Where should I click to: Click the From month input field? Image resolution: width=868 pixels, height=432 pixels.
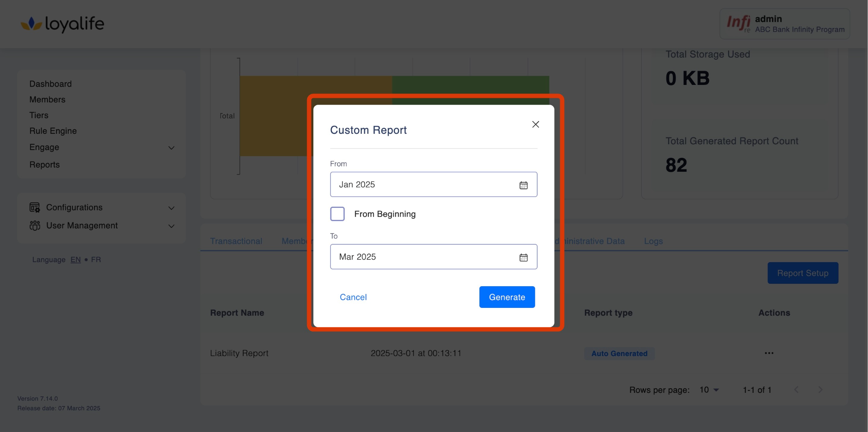[x=423, y=185]
